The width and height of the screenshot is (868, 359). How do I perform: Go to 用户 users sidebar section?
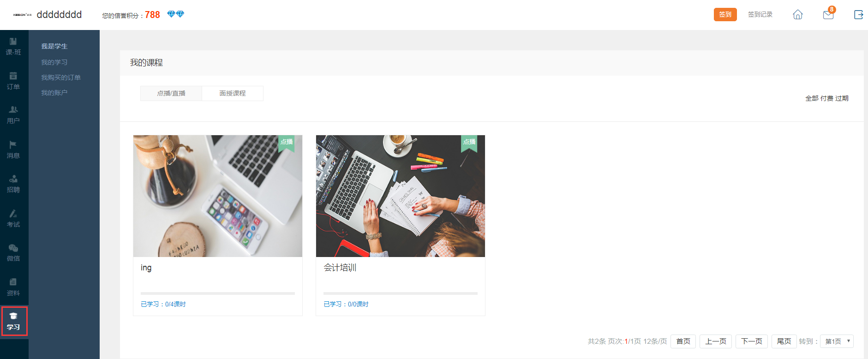pyautogui.click(x=13, y=115)
